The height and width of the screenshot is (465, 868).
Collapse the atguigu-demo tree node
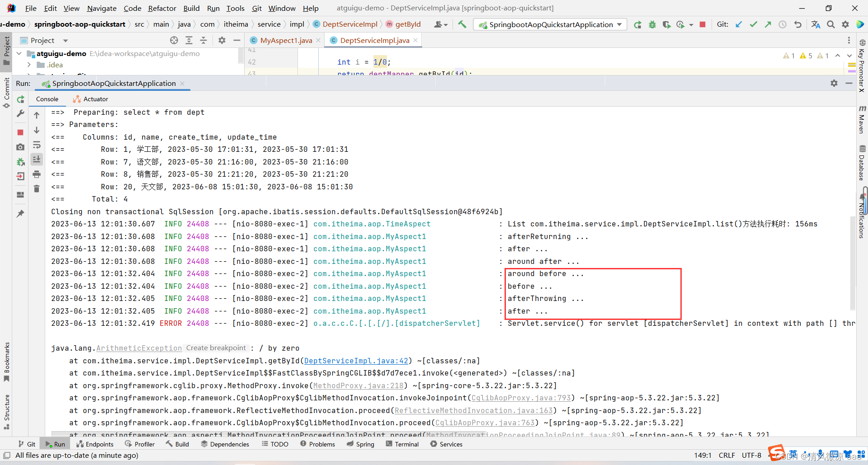tap(19, 53)
